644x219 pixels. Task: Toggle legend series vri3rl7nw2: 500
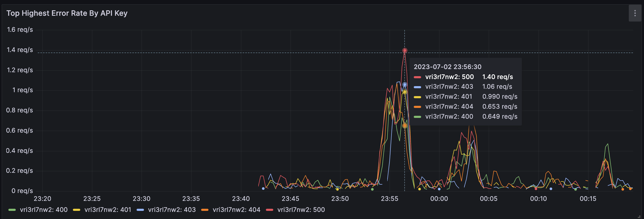point(301,210)
